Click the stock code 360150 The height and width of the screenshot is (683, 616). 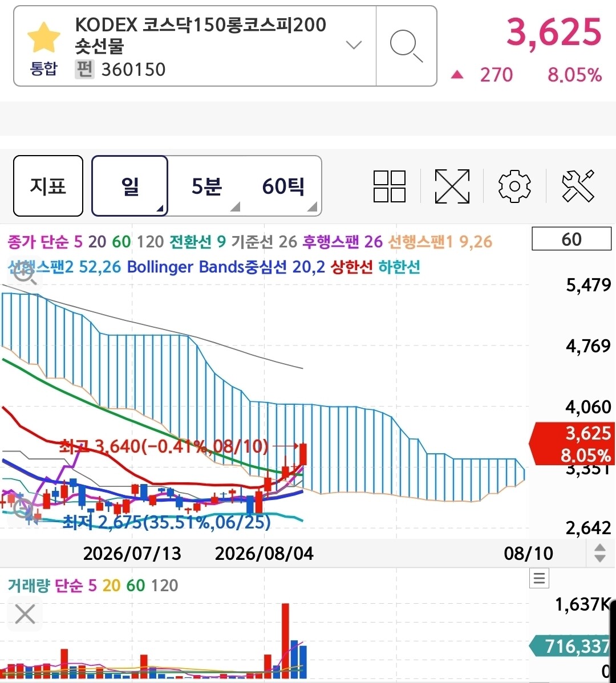133,70
